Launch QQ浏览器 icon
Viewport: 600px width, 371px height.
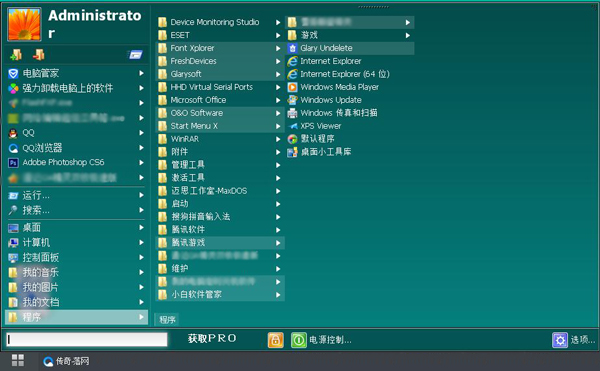[13, 148]
